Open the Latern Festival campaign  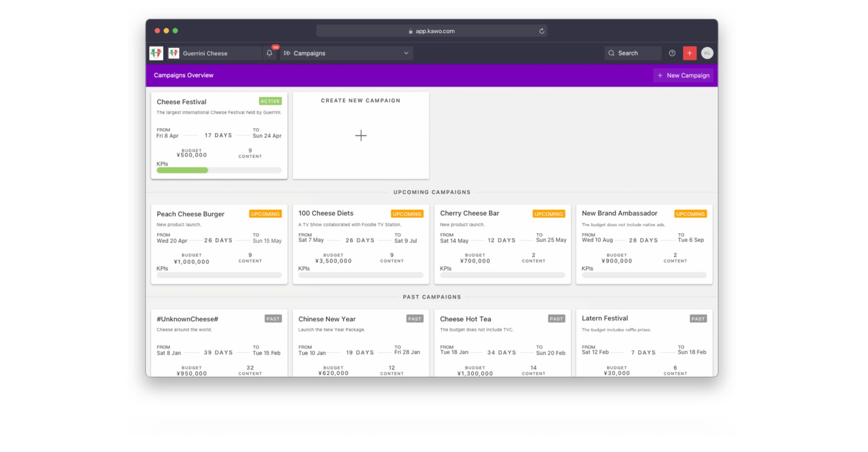[x=644, y=343]
